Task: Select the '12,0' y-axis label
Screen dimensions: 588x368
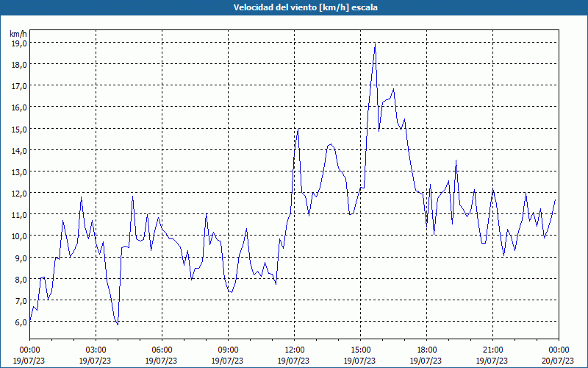Action: coord(19,194)
